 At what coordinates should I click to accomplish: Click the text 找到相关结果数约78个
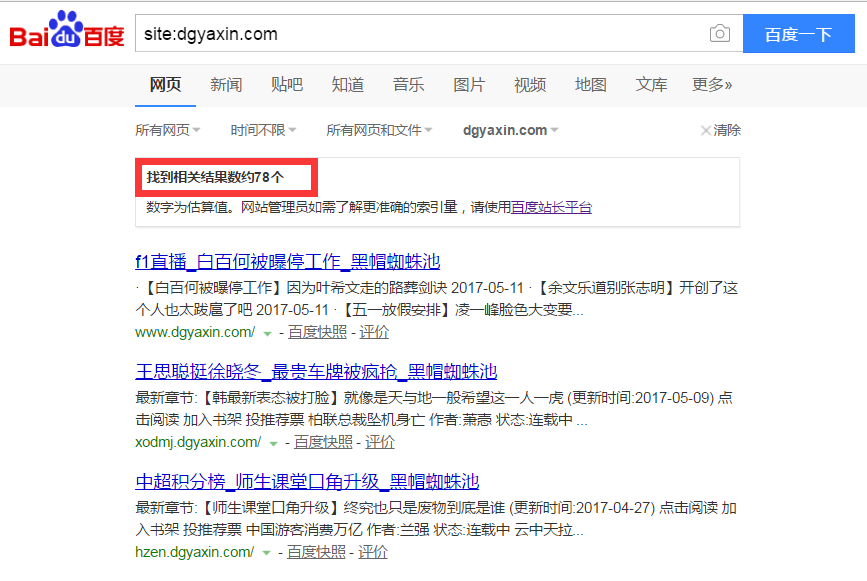pos(215,177)
